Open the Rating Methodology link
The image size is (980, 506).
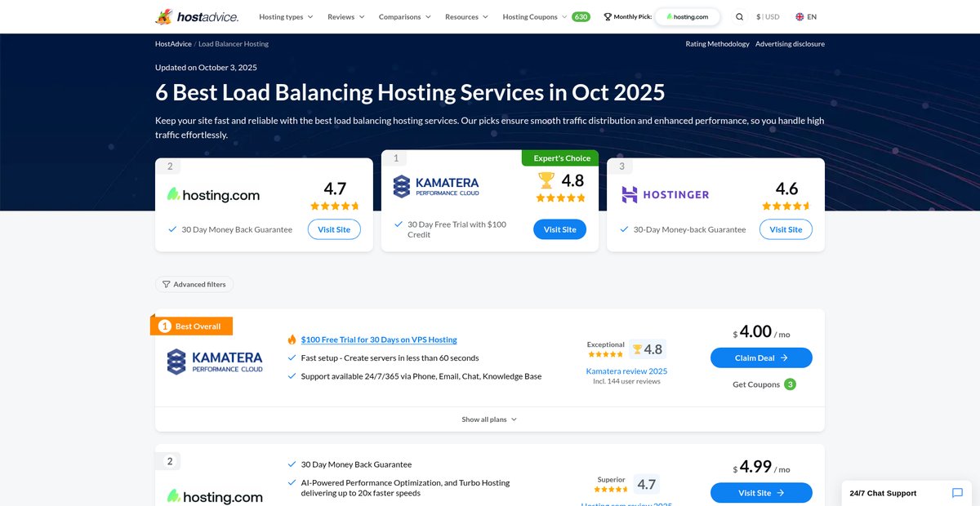717,44
